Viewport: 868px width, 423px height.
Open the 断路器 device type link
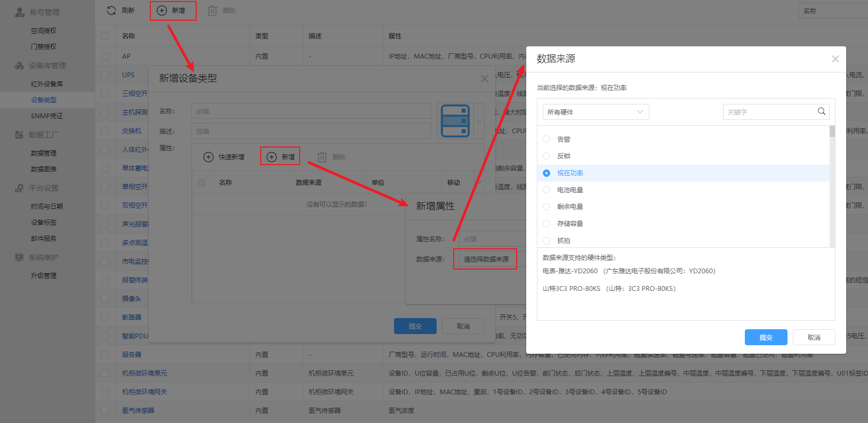click(132, 318)
